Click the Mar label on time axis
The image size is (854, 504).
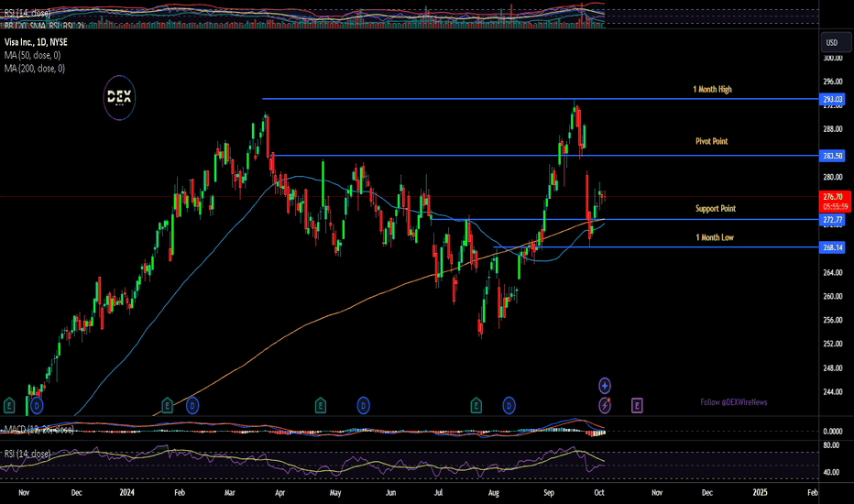pos(230,493)
